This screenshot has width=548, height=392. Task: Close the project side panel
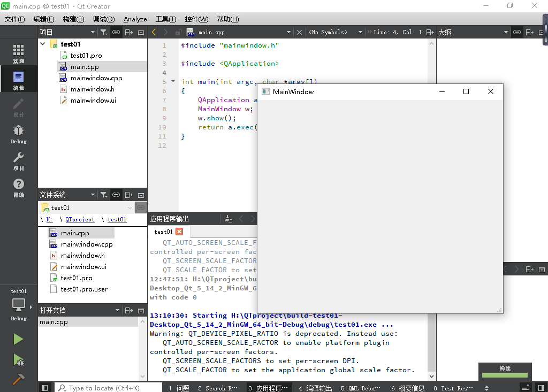pyautogui.click(x=141, y=32)
